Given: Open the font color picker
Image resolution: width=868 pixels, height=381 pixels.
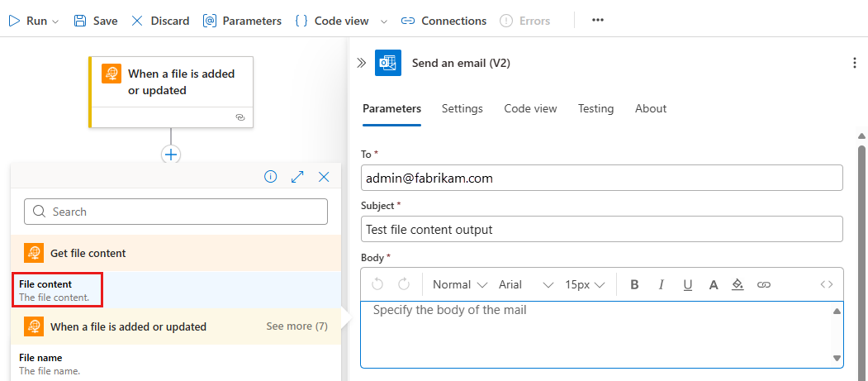Looking at the screenshot, I should pyautogui.click(x=714, y=284).
